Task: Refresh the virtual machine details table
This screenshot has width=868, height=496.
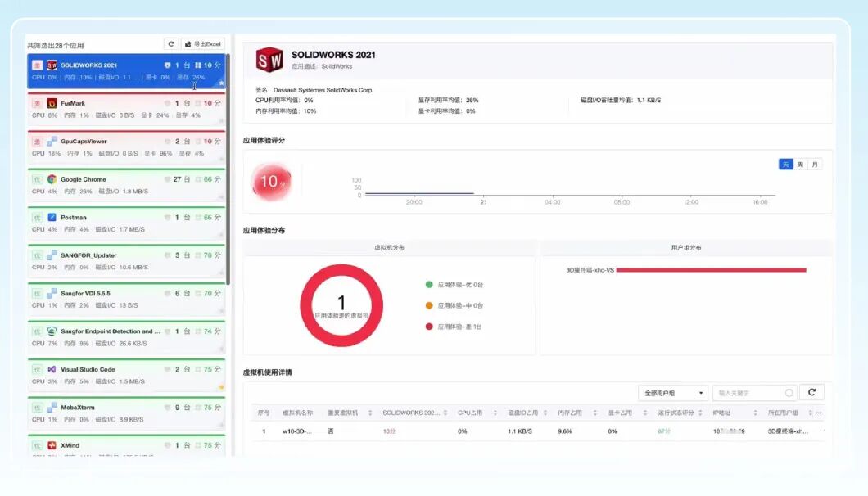Action: [812, 393]
